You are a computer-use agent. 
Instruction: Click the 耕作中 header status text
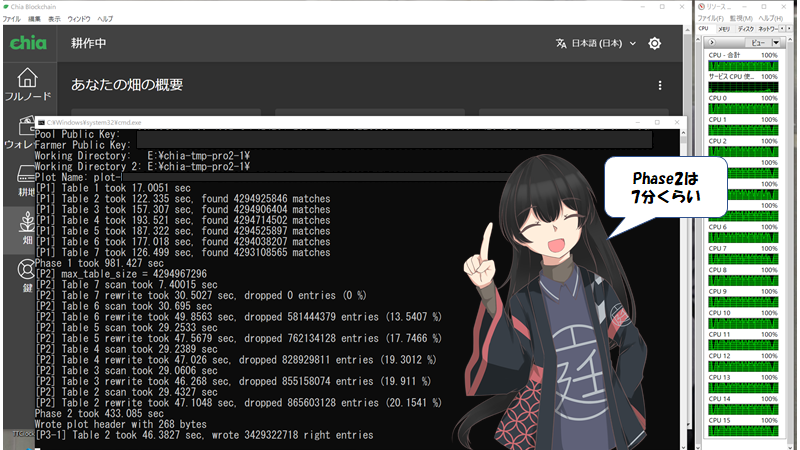[89, 43]
